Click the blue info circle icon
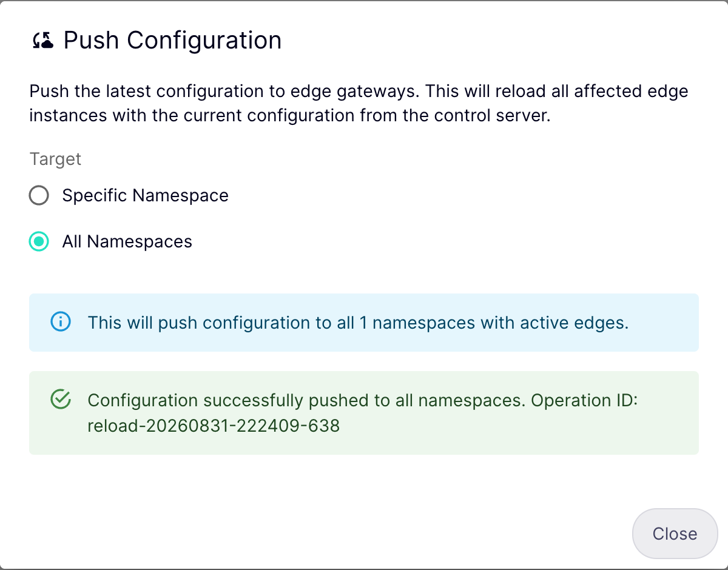The image size is (728, 570). click(x=61, y=322)
